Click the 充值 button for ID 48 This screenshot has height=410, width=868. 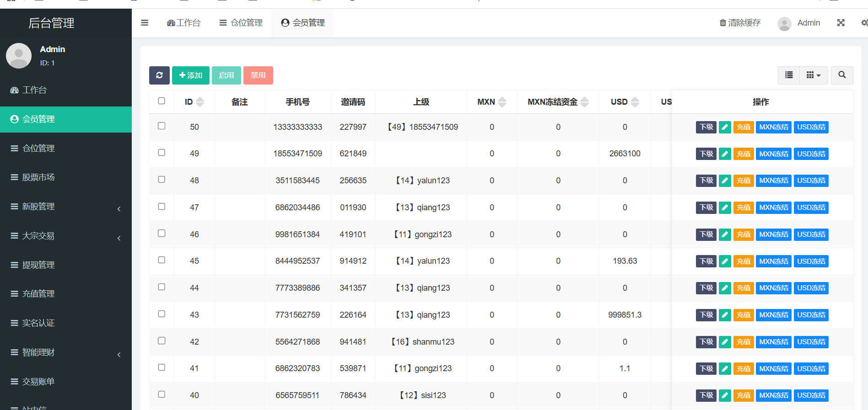point(744,181)
